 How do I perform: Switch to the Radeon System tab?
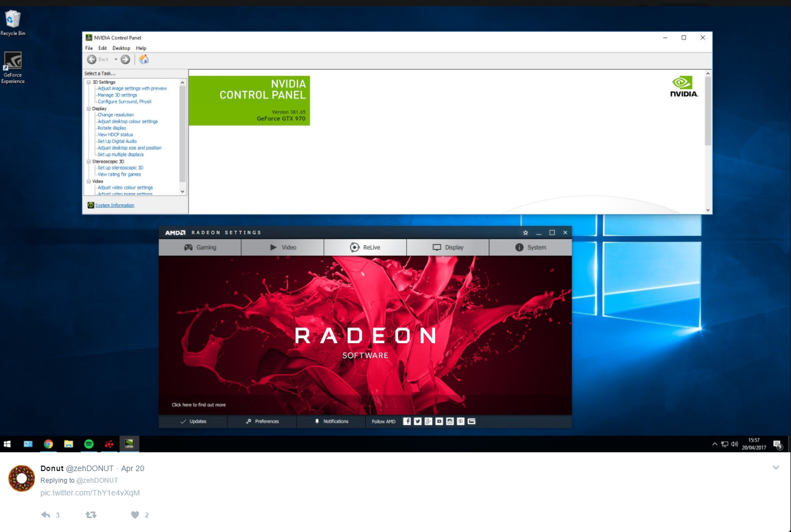tap(530, 247)
